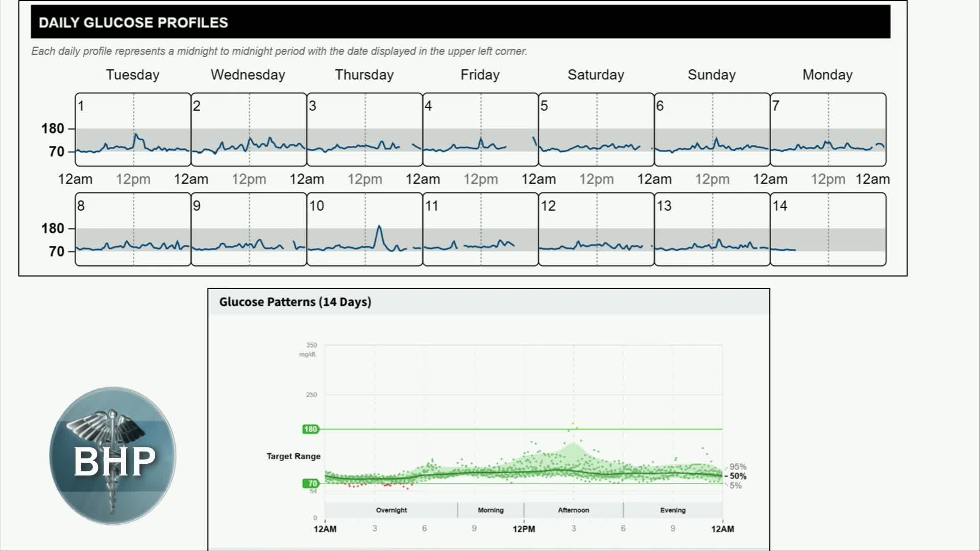Viewport: 980px width, 551px height.
Task: Select day 10 glucose profile
Action: [364, 229]
